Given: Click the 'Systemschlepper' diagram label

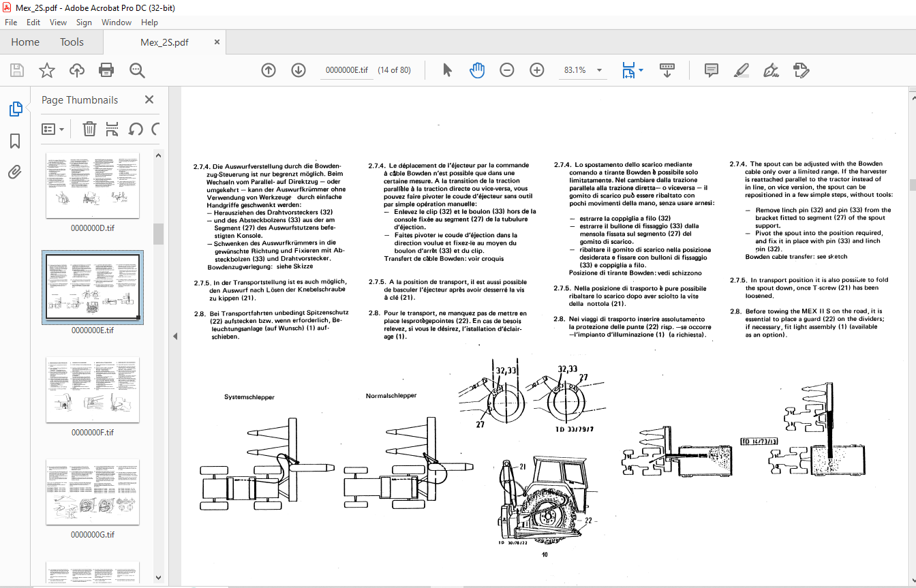Looking at the screenshot, I should pyautogui.click(x=249, y=397).
